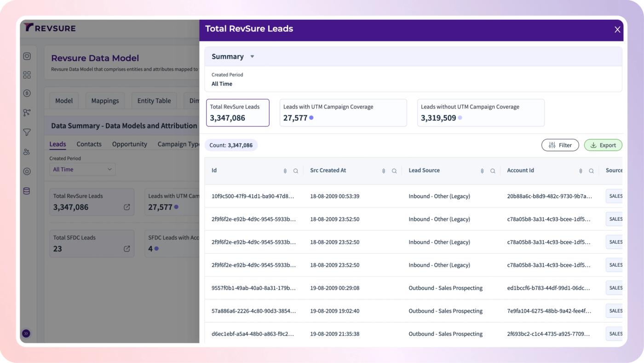Switch to the Mappings tab
This screenshot has height=363, width=644.
click(105, 101)
